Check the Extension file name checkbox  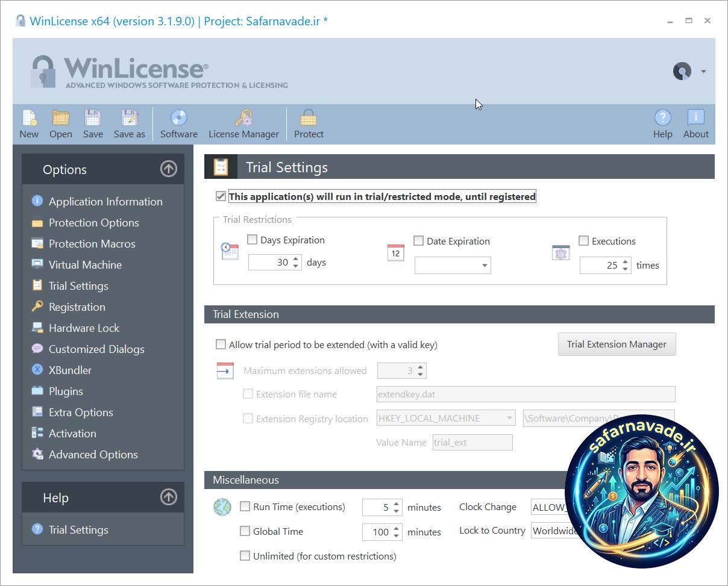coord(248,394)
